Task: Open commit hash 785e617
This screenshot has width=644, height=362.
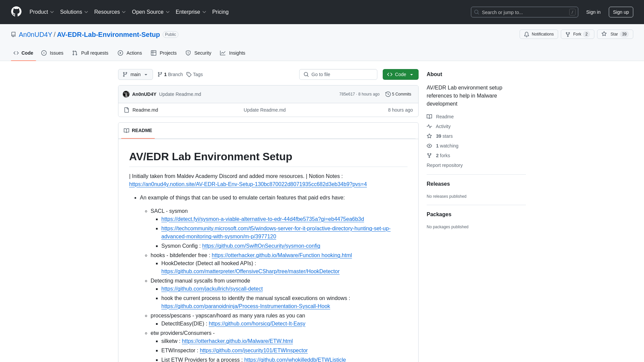Action: [347, 94]
